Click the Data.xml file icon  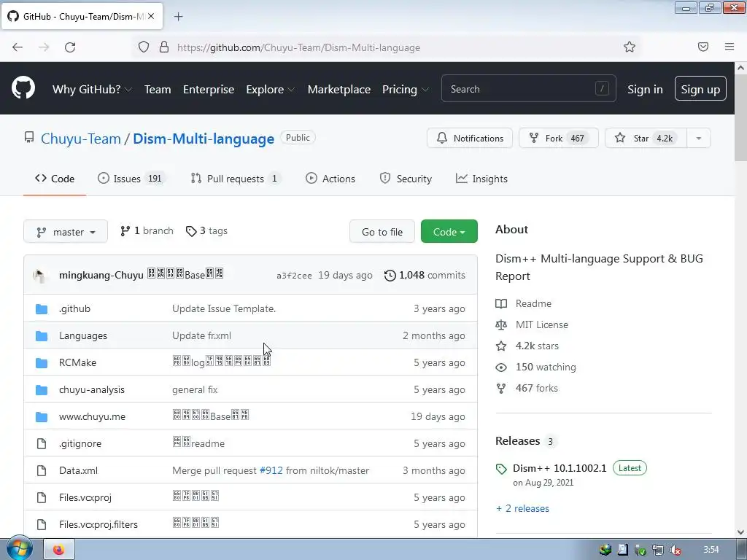coord(42,471)
